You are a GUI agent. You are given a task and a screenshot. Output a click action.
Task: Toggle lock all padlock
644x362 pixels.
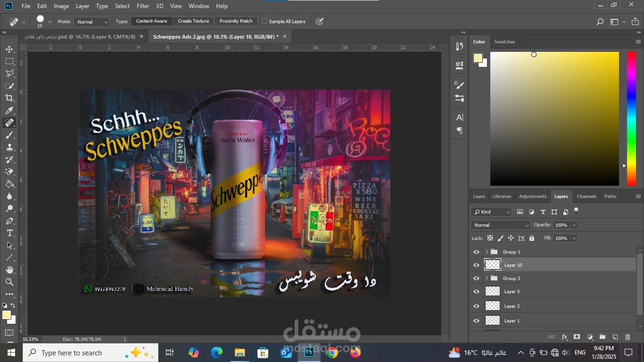[x=532, y=238]
